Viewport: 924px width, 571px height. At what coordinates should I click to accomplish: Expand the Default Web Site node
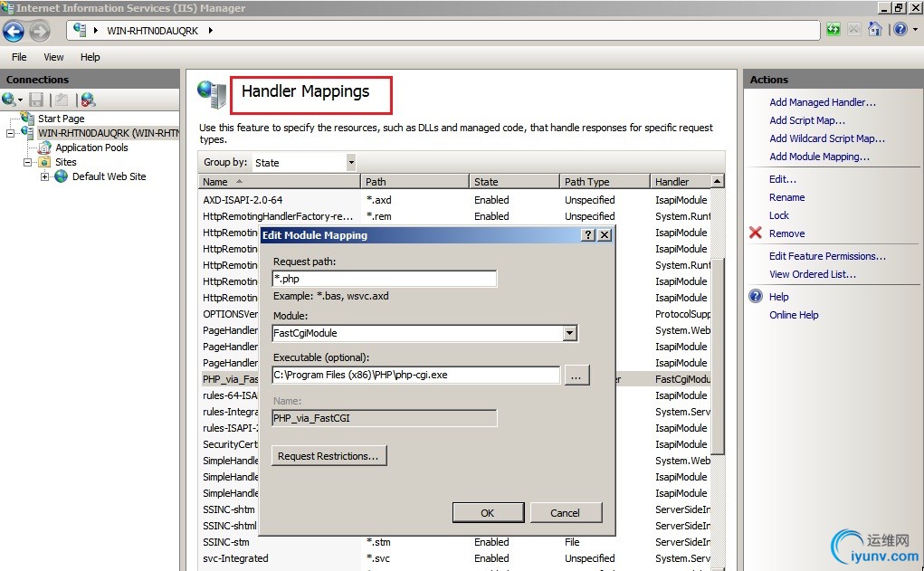click(44, 176)
